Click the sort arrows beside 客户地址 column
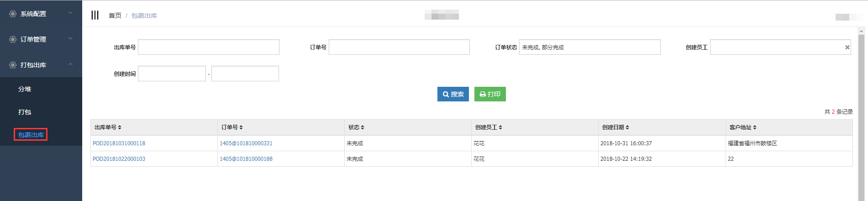Viewport: 868px width, 201px height. pyautogui.click(x=755, y=127)
